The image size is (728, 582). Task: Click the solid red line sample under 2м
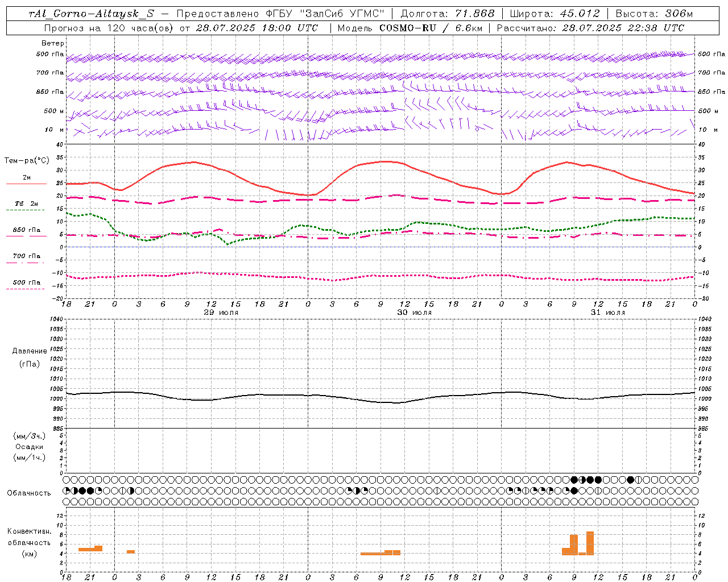pos(26,184)
